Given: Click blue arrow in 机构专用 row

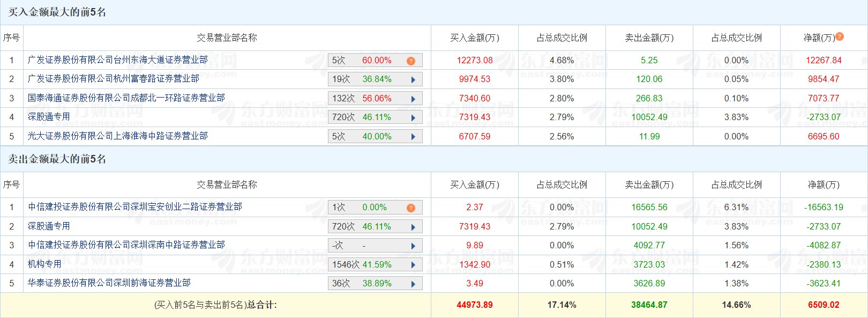Looking at the screenshot, I should click(413, 265).
